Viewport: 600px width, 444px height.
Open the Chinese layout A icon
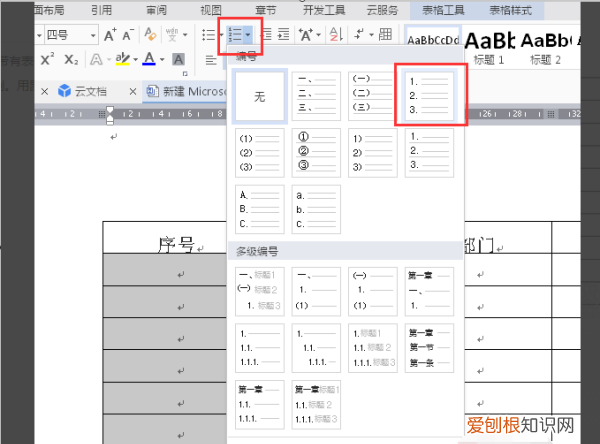pyautogui.click(x=306, y=35)
